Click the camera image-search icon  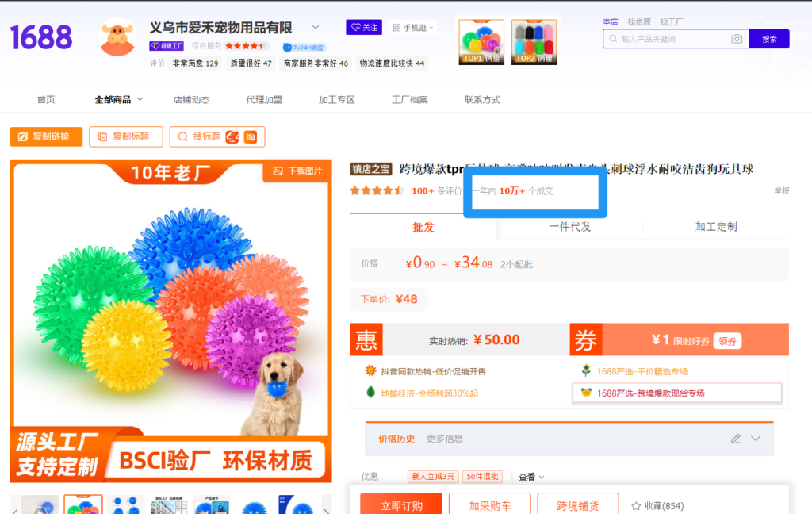click(x=737, y=39)
